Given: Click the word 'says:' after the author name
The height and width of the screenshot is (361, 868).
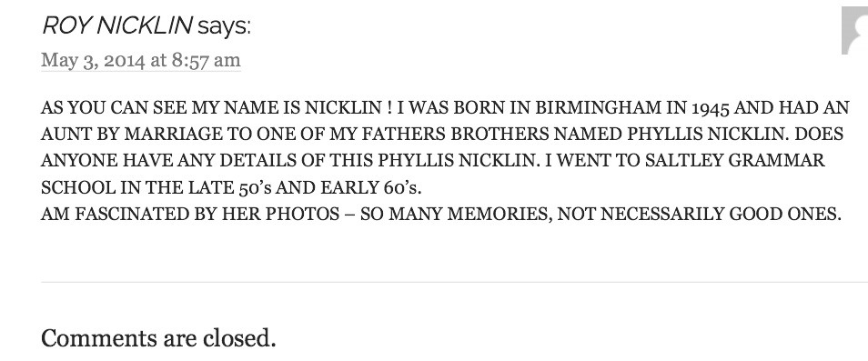Looking at the screenshot, I should [x=224, y=26].
